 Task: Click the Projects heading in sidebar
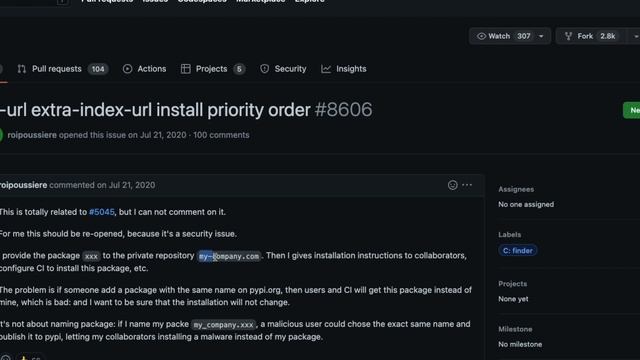click(x=513, y=284)
